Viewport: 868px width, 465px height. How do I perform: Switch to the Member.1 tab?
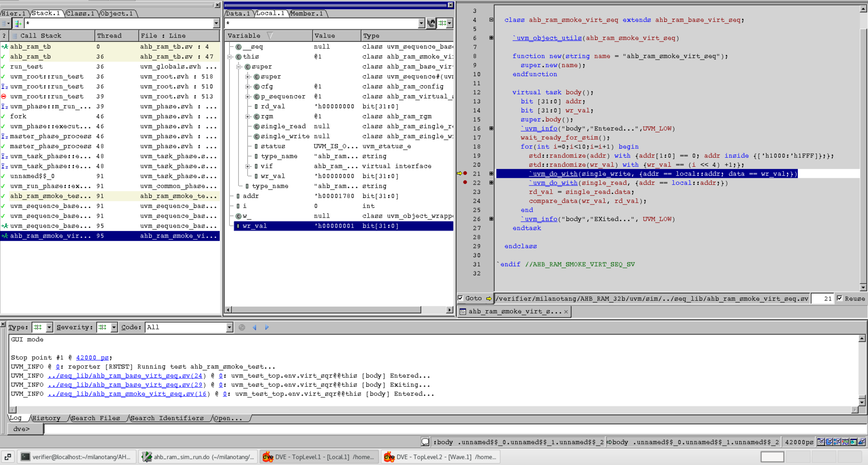(307, 14)
